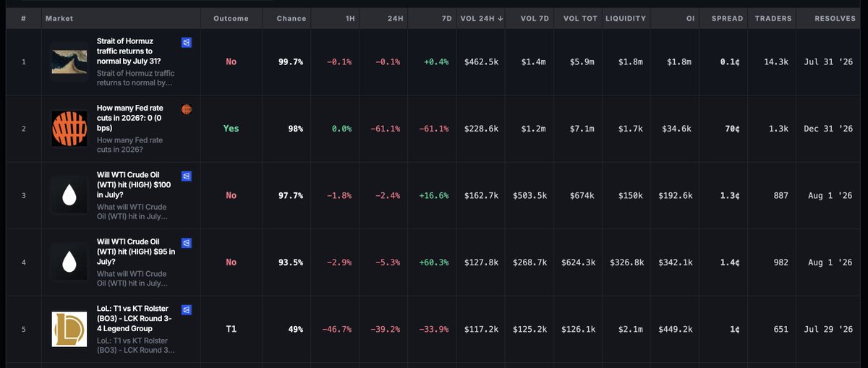The height and width of the screenshot is (368, 868).
Task: Click the 'Yes' outcome for Fed rate cuts
Action: click(231, 129)
